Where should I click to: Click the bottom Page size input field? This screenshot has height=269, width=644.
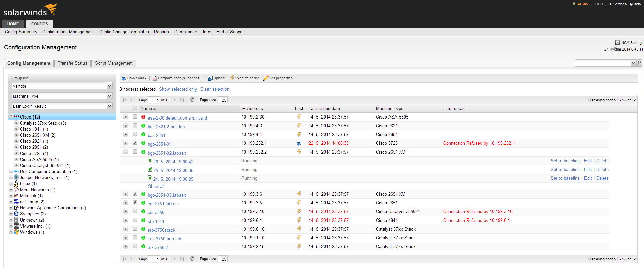[x=223, y=259]
